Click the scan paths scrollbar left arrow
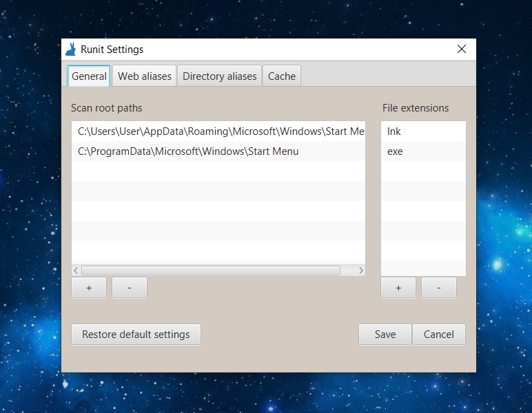Screen dimensions: 532x413 click(76, 271)
